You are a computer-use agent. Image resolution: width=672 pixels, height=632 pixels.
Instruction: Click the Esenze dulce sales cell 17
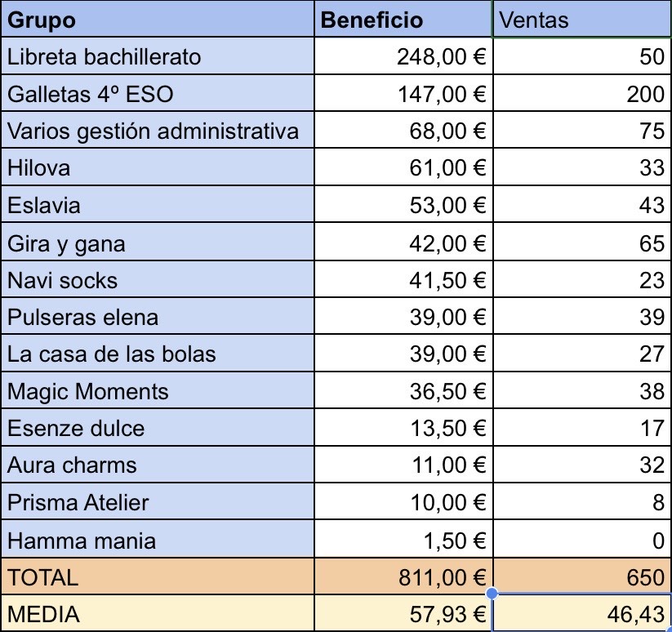point(581,429)
